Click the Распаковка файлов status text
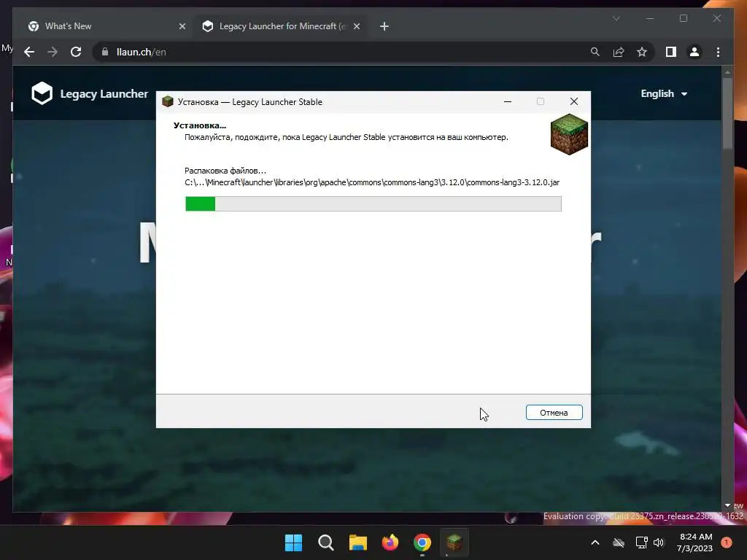 click(x=225, y=171)
